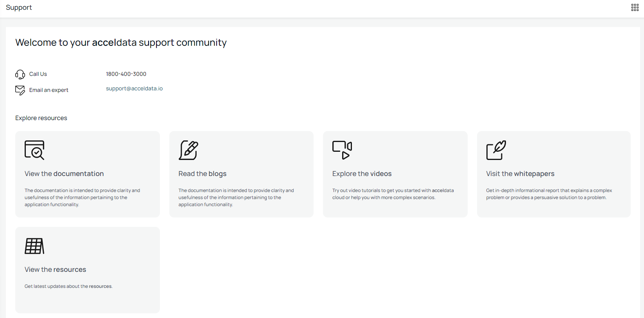Click the description under Read the blogs
The height and width of the screenshot is (318, 644).
coord(236,198)
